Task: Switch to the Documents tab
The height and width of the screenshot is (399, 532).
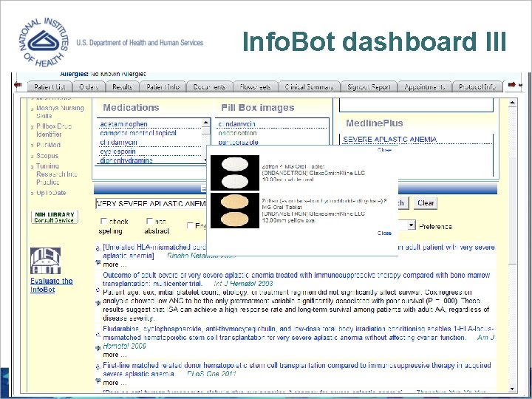Action: tap(209, 87)
